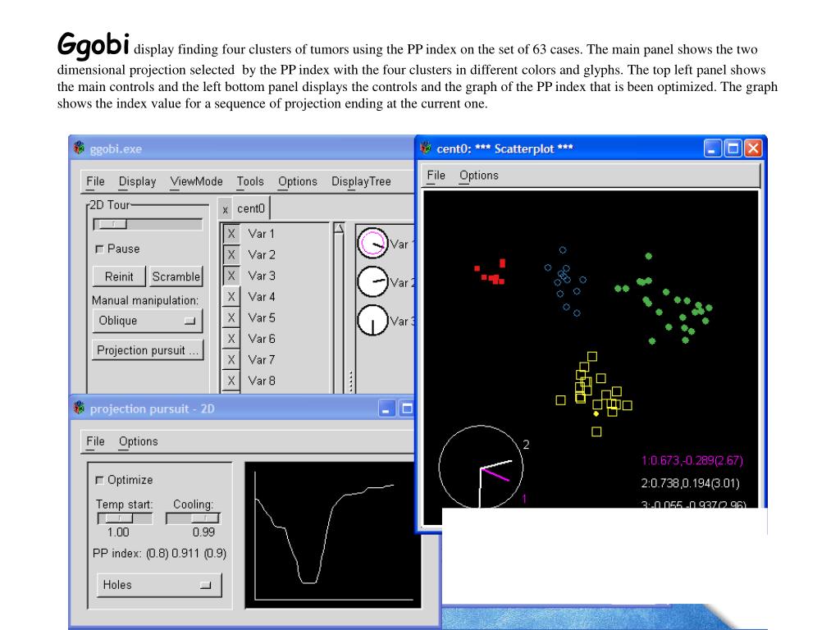
Task: Click the projection axes circle in scatterplot
Action: [481, 467]
